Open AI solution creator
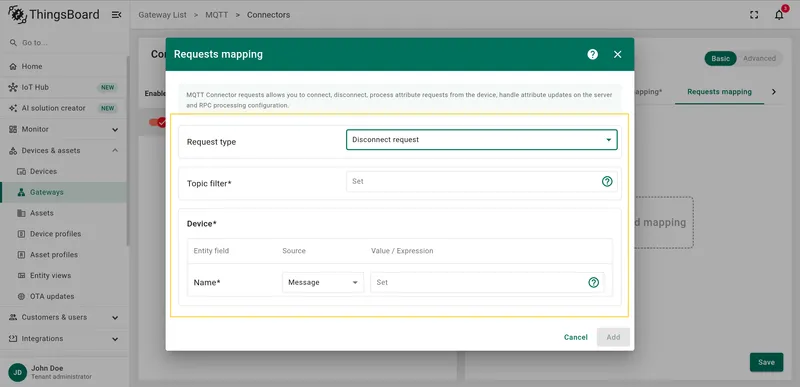The image size is (800, 387). [x=64, y=108]
